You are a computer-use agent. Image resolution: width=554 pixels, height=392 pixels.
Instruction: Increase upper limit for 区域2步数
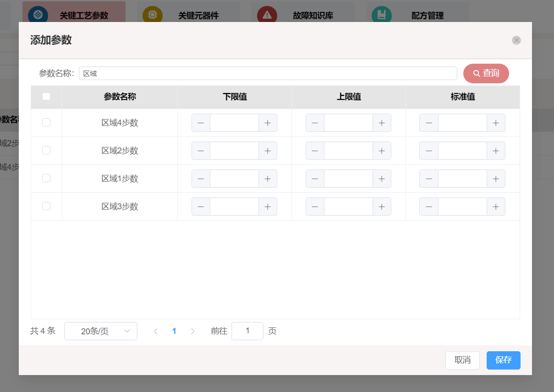click(x=382, y=151)
